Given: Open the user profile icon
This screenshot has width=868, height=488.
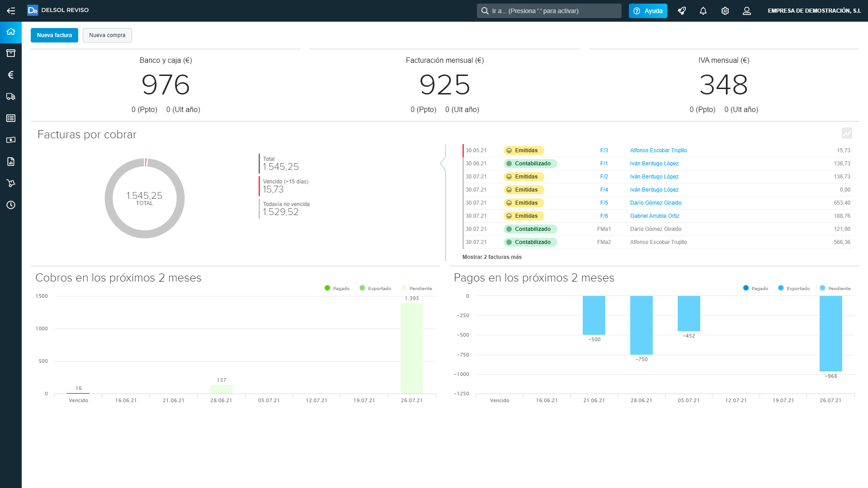Looking at the screenshot, I should (747, 11).
